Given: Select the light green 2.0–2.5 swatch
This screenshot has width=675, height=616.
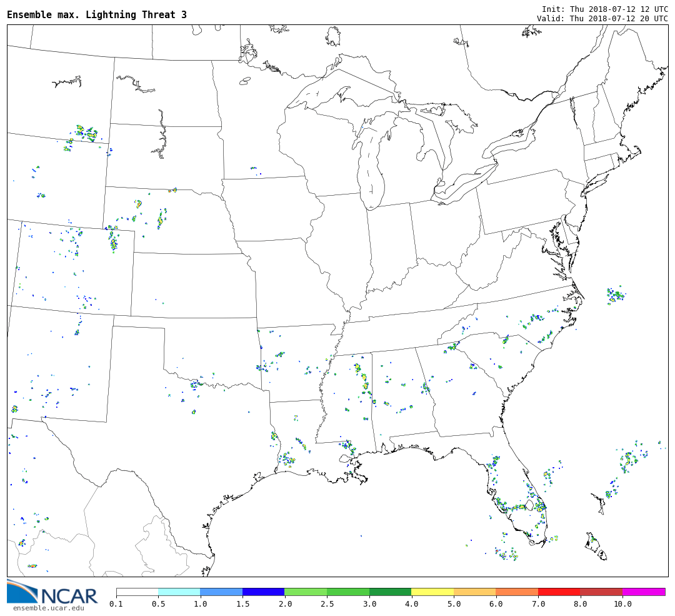Looking at the screenshot, I should point(305,592).
